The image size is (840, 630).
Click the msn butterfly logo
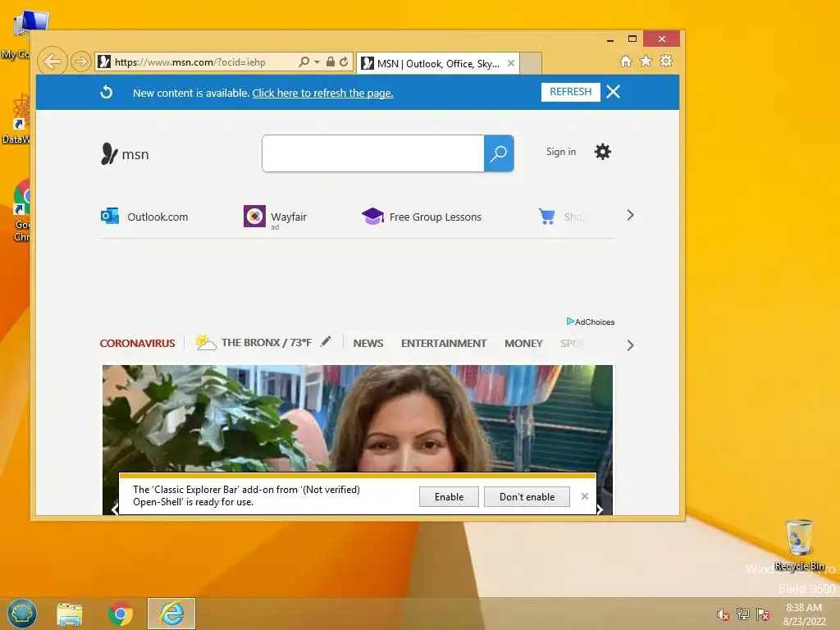pyautogui.click(x=125, y=154)
